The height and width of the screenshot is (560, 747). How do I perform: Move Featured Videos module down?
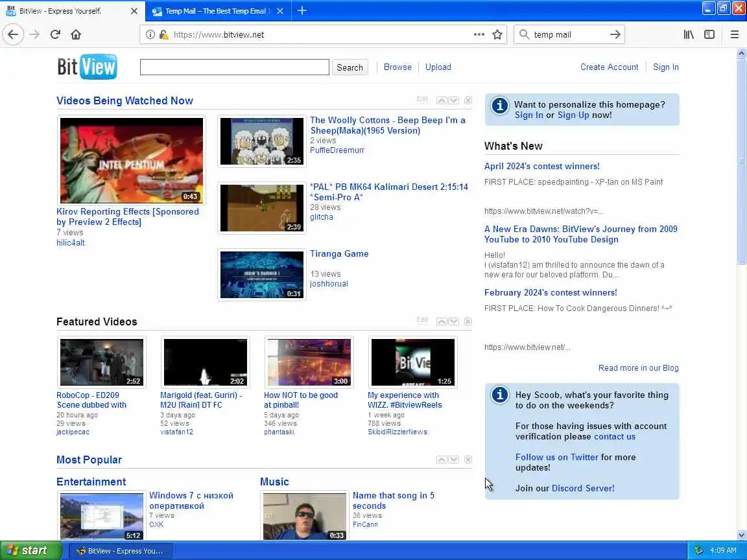pos(453,321)
